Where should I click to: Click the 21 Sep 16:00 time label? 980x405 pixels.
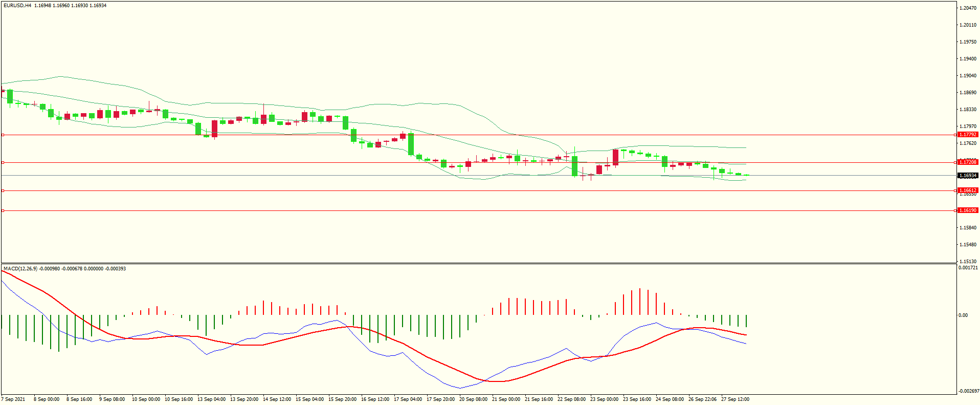coord(539,399)
